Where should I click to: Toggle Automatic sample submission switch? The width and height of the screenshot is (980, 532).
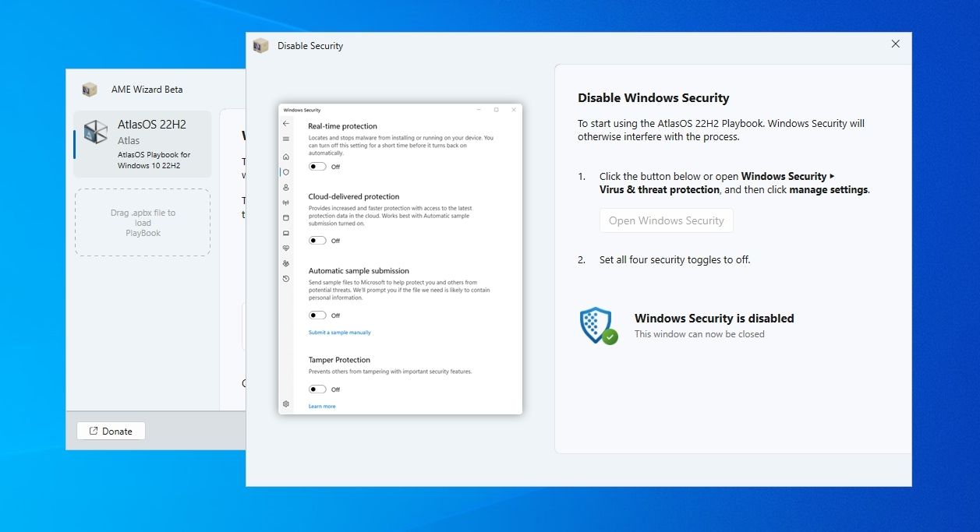pos(317,315)
